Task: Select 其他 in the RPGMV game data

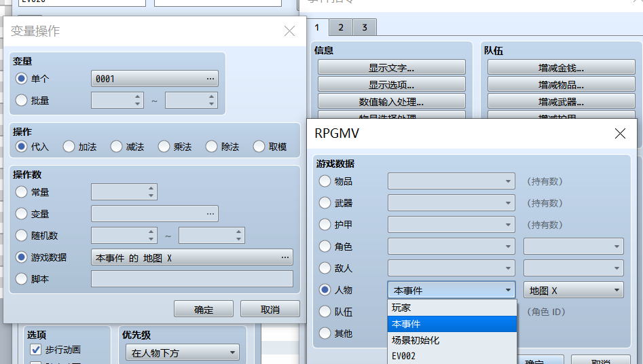Action: 325,333
